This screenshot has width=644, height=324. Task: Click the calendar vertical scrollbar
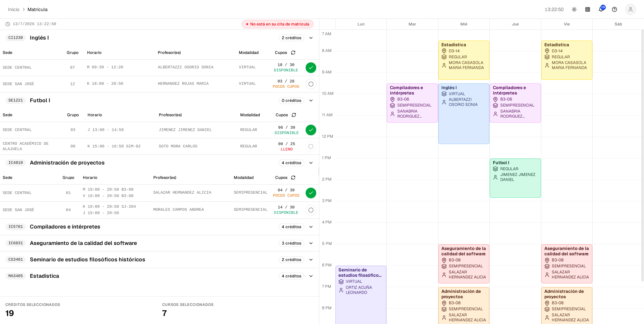[x=642, y=156]
